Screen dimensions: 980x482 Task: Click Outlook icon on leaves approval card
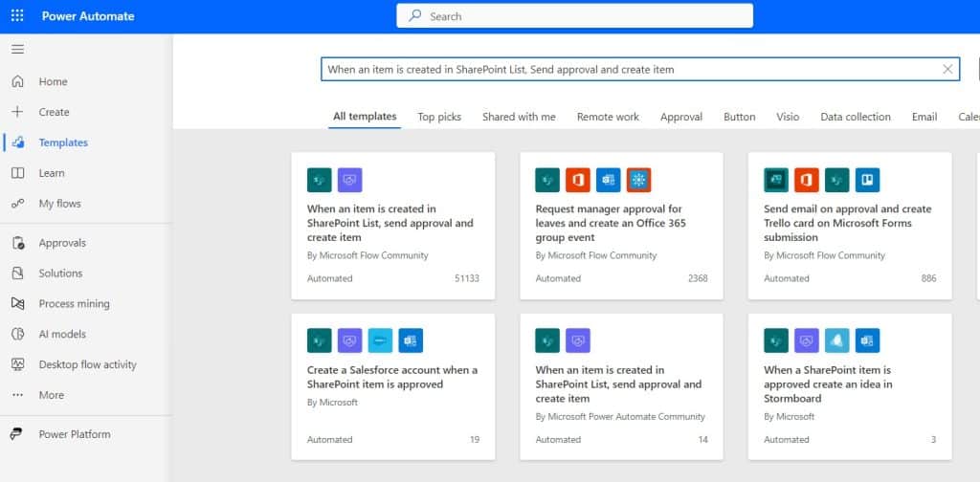(608, 180)
